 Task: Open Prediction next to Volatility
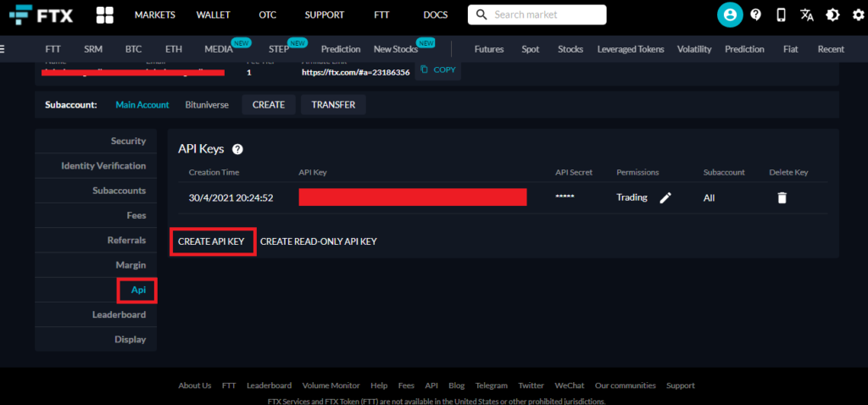point(744,49)
